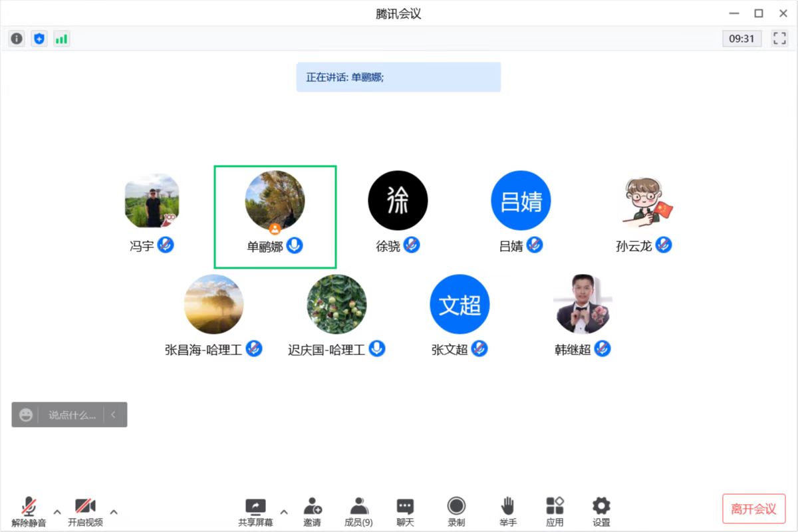Image resolution: width=798 pixels, height=532 pixels.
Task: Start sharing with 共享屏幕 button
Action: (255, 511)
